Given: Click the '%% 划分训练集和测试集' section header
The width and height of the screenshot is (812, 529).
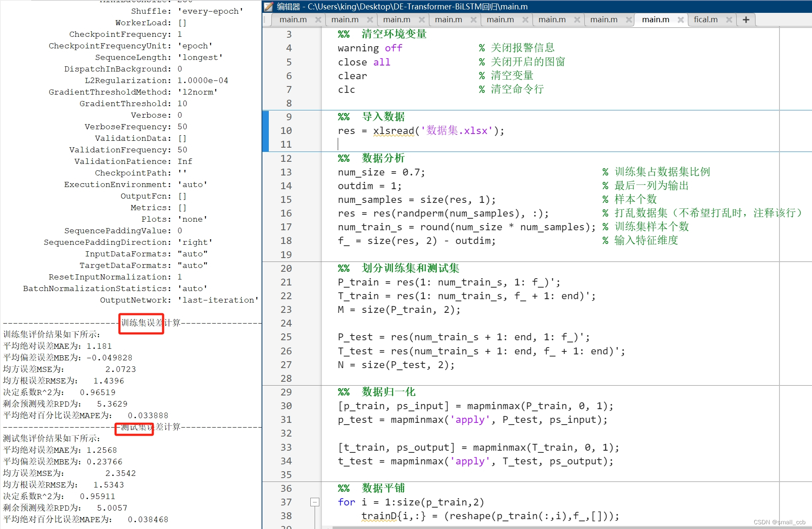Looking at the screenshot, I should click(x=399, y=268).
